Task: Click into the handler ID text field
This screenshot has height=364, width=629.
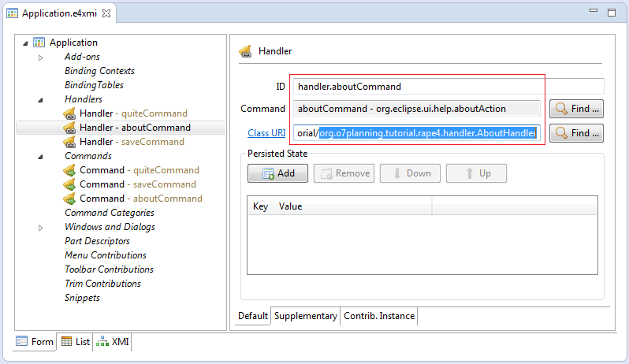Action: coord(448,87)
